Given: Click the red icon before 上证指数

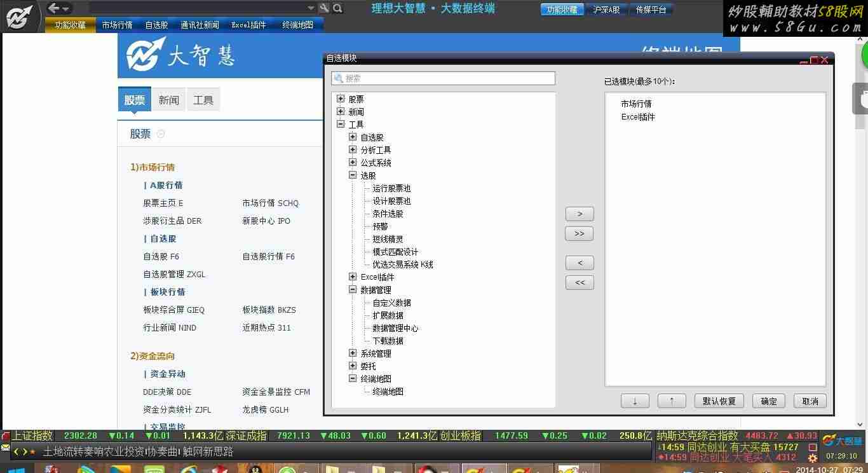Looking at the screenshot, I should pyautogui.click(x=6, y=436).
